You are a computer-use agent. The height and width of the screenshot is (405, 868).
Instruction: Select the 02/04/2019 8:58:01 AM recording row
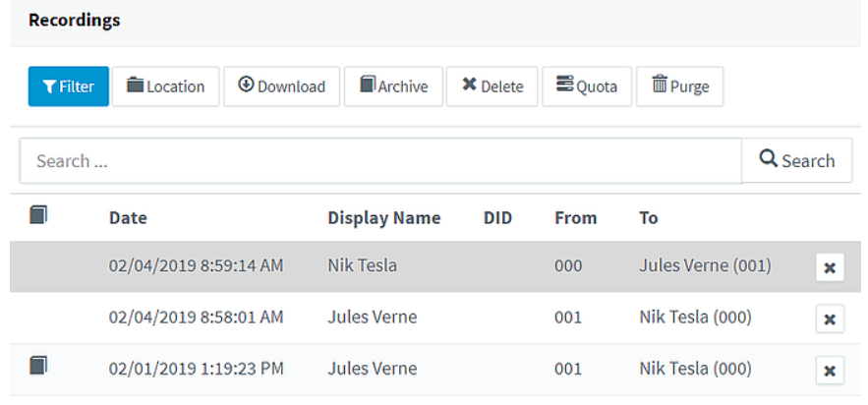(x=435, y=318)
